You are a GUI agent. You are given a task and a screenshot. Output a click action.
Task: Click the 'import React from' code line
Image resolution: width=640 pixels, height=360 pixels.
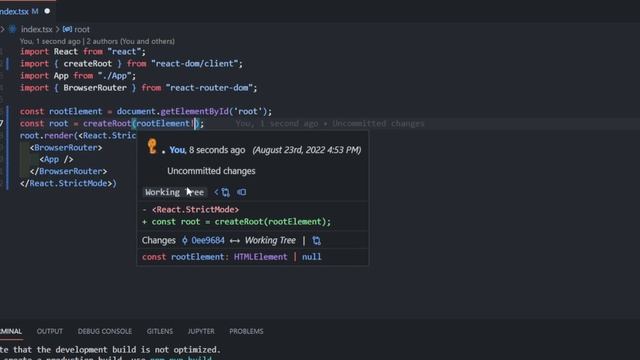click(x=83, y=52)
